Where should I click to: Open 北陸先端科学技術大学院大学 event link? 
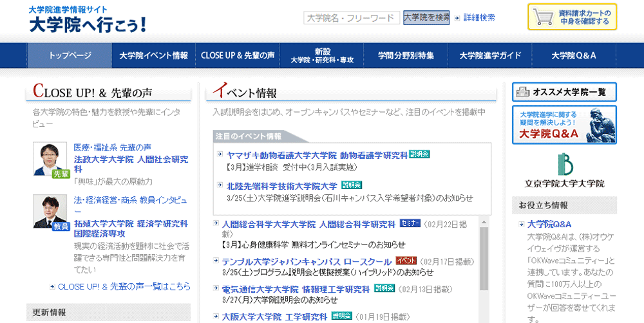coord(282,185)
